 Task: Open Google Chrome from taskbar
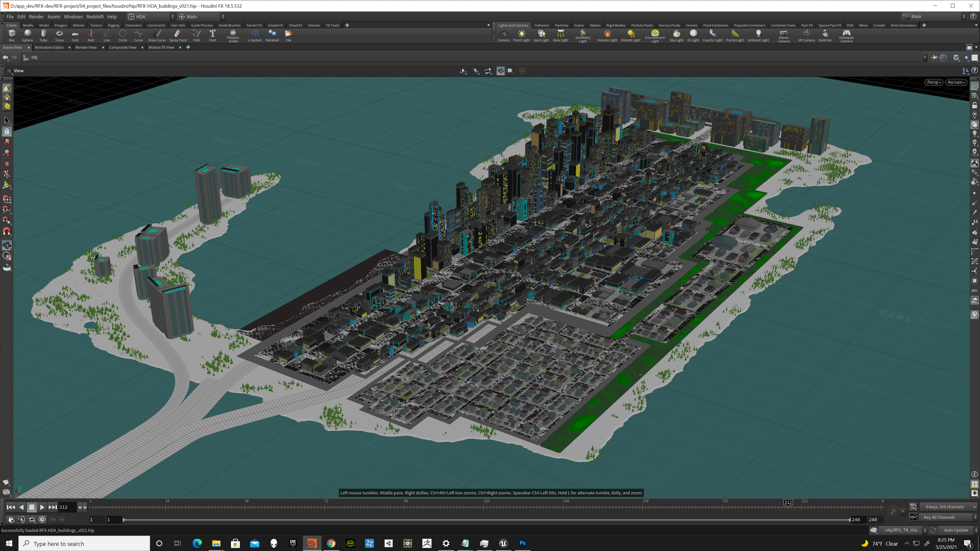pos(331,543)
